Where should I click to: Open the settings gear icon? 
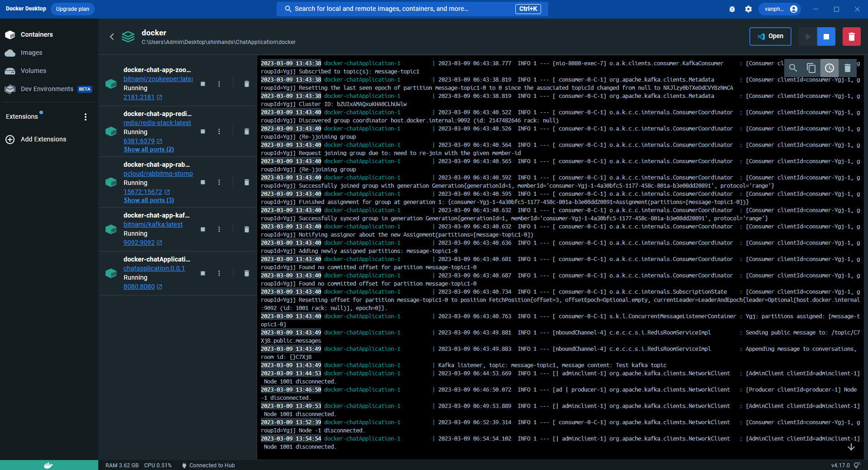748,9
